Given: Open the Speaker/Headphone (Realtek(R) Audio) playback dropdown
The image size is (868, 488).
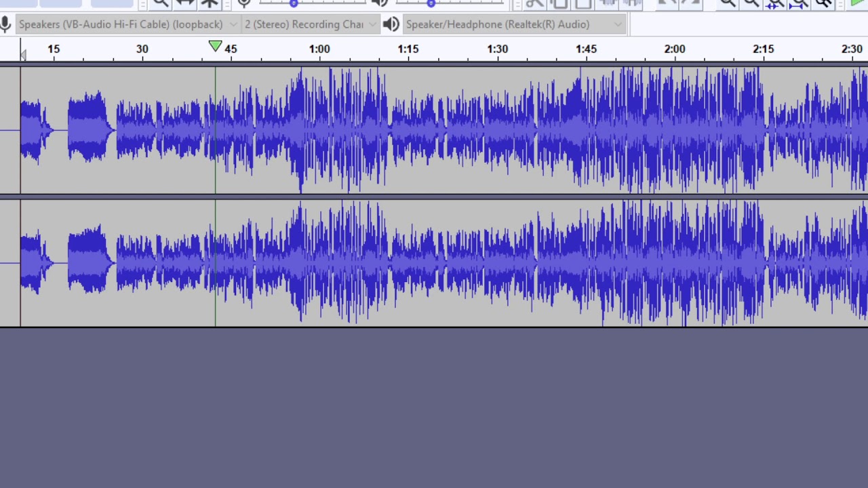Looking at the screenshot, I should point(513,24).
